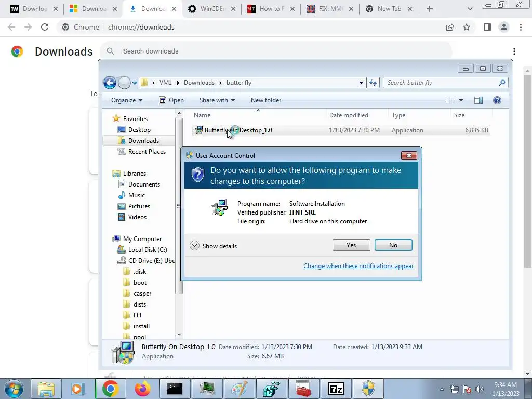Click navigation pane scrollbar up arrow

point(179,114)
